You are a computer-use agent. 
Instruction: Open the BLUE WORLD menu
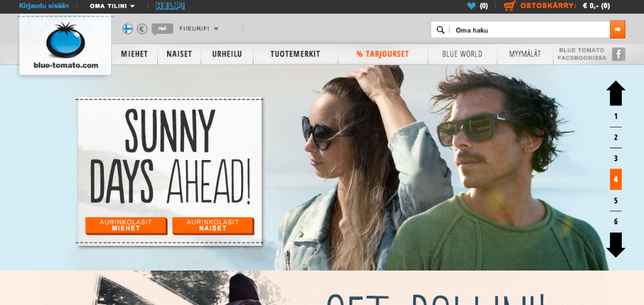click(462, 54)
